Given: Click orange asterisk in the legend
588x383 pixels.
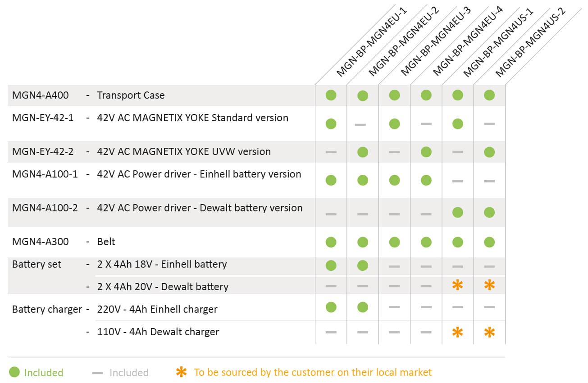Looking at the screenshot, I should point(181,372).
